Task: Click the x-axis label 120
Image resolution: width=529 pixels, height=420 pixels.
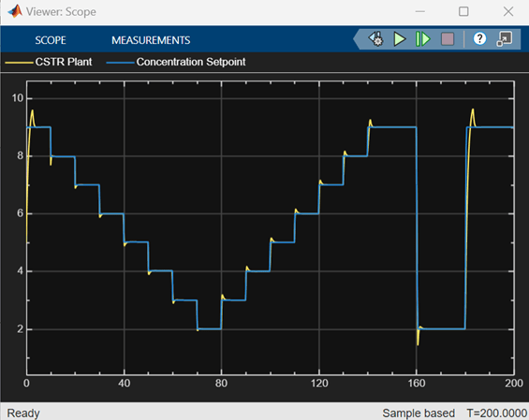Action: pyautogui.click(x=319, y=384)
